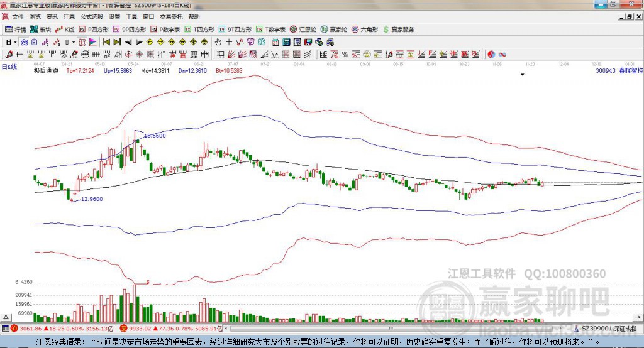
Task: Click the 12.9600 low price label
Action: pyautogui.click(x=92, y=199)
